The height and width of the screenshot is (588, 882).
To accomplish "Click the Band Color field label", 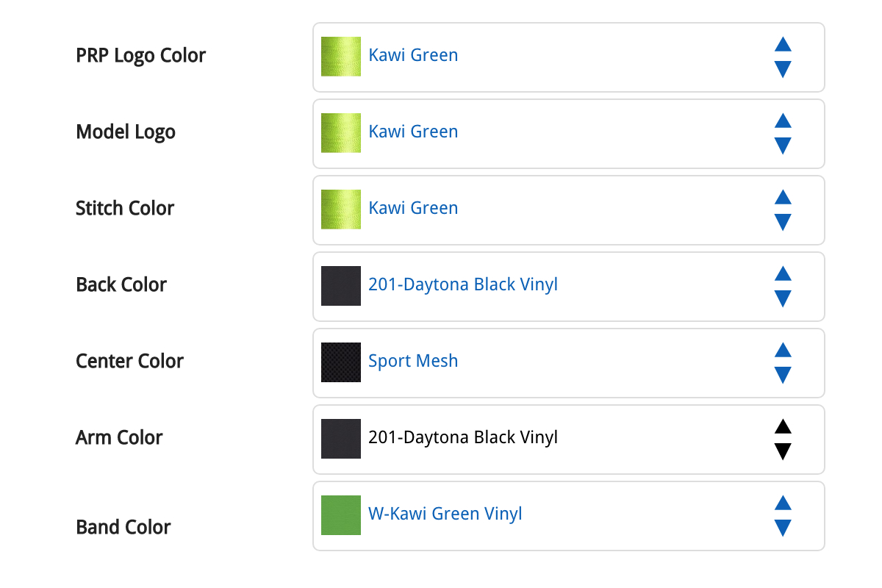I will pos(123,527).
